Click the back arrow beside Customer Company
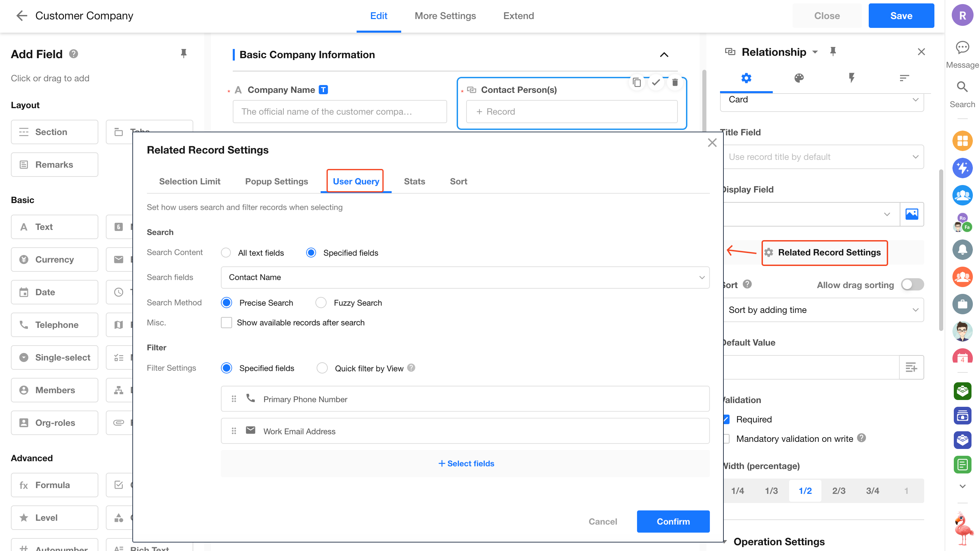 tap(22, 16)
